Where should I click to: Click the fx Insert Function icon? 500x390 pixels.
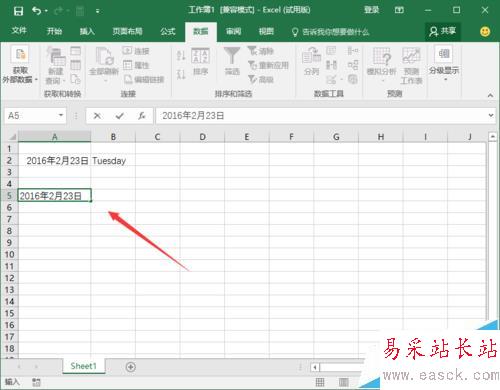[x=142, y=116]
